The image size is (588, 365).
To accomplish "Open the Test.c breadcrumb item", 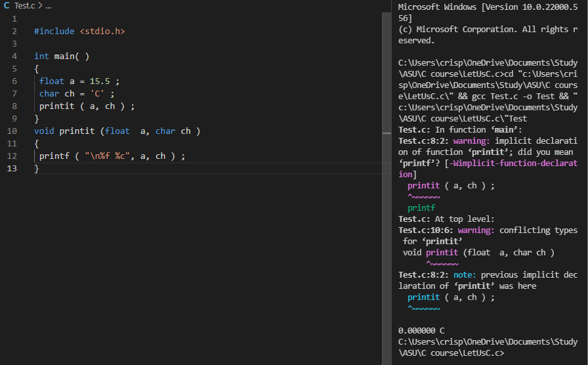I will pos(24,6).
